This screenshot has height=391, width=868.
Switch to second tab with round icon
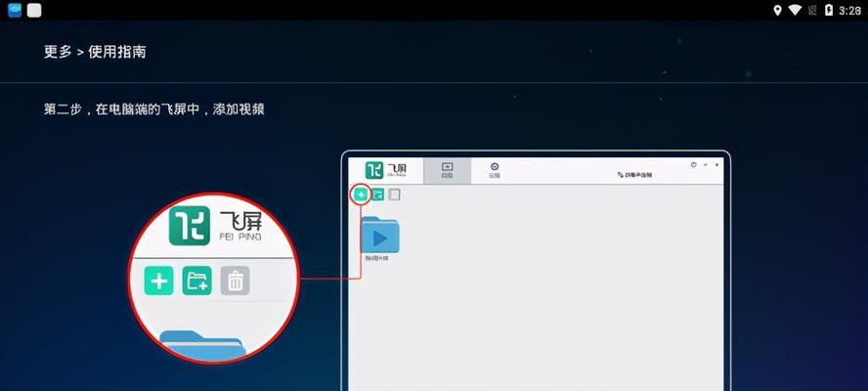click(x=495, y=171)
